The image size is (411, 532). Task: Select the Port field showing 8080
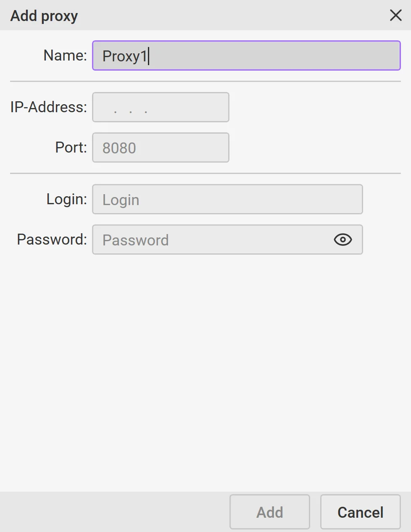click(161, 147)
